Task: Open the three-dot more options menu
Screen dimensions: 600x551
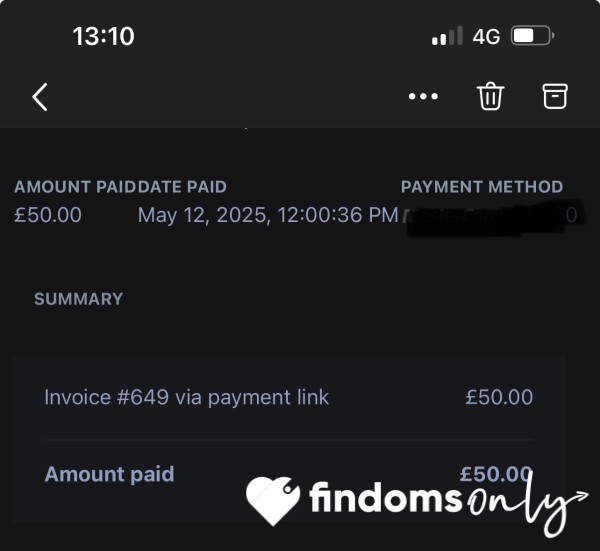Action: pos(423,96)
